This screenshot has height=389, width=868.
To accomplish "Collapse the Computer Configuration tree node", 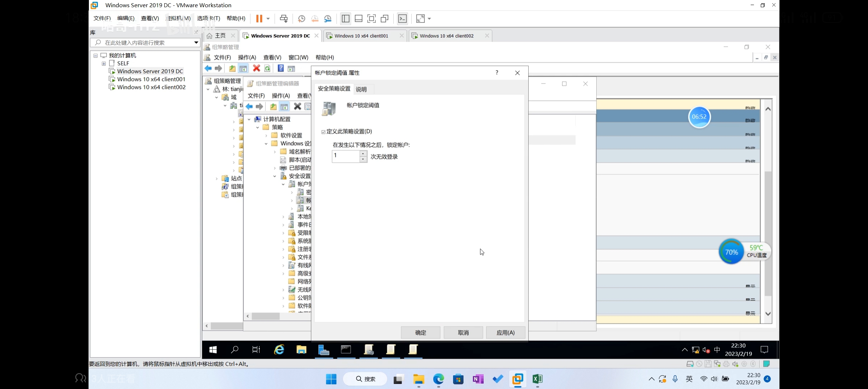I will [249, 119].
